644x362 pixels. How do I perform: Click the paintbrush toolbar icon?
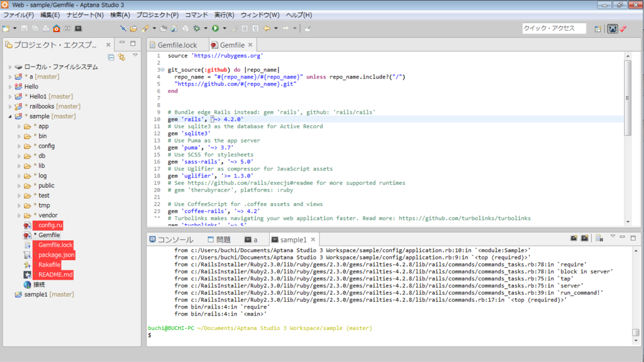tap(145, 28)
